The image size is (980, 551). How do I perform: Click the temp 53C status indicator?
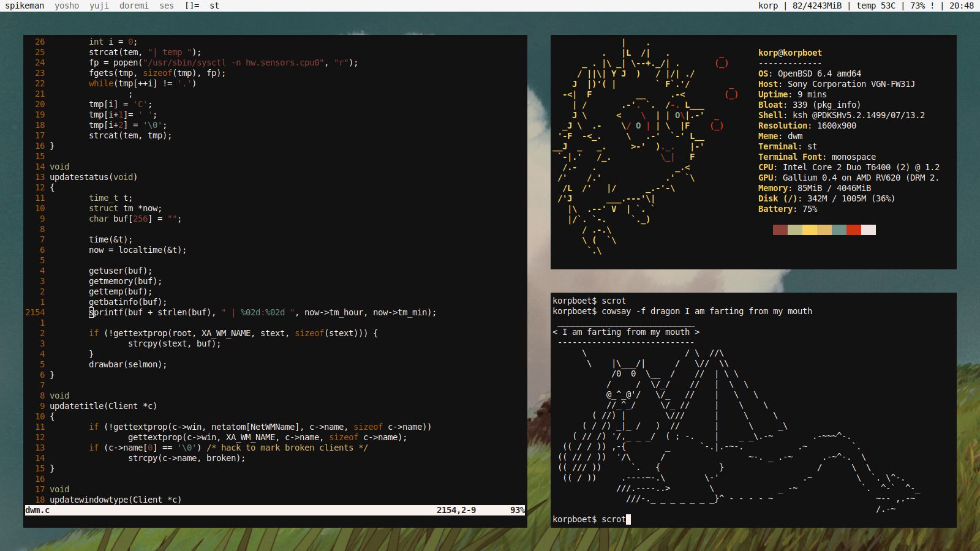coord(875,6)
